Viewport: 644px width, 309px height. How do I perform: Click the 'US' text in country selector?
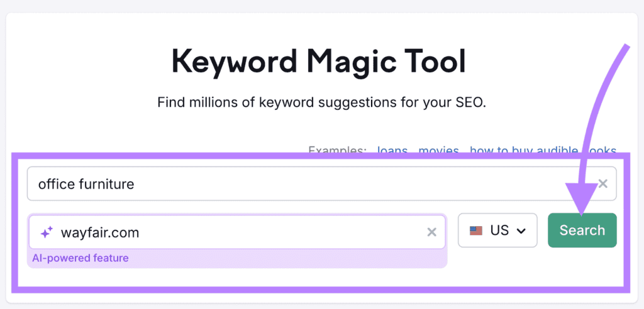[499, 230]
